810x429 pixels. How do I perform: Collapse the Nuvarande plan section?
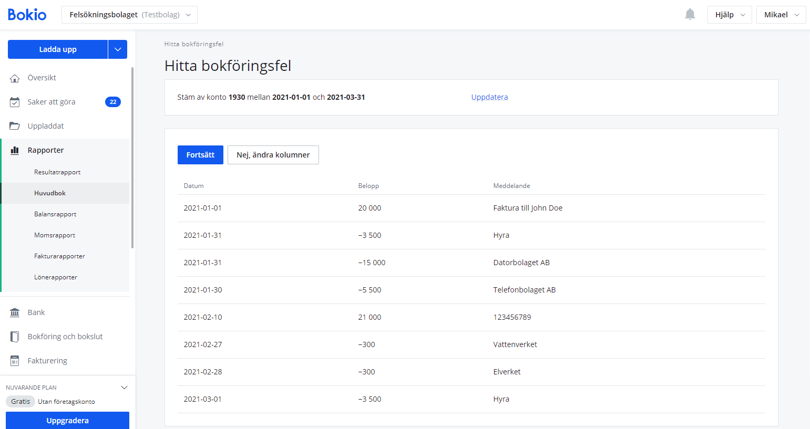pos(124,388)
